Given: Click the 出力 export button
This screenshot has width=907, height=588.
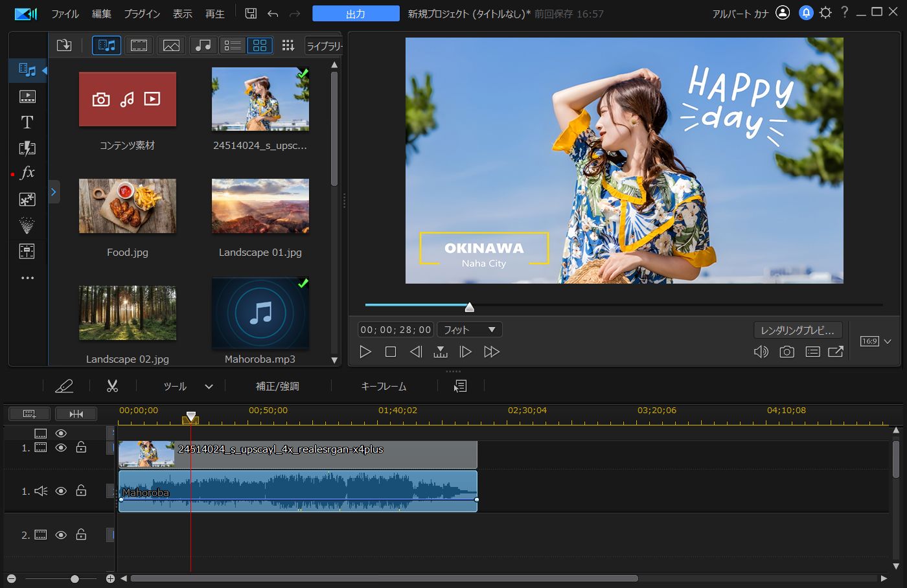Looking at the screenshot, I should pyautogui.click(x=356, y=14).
